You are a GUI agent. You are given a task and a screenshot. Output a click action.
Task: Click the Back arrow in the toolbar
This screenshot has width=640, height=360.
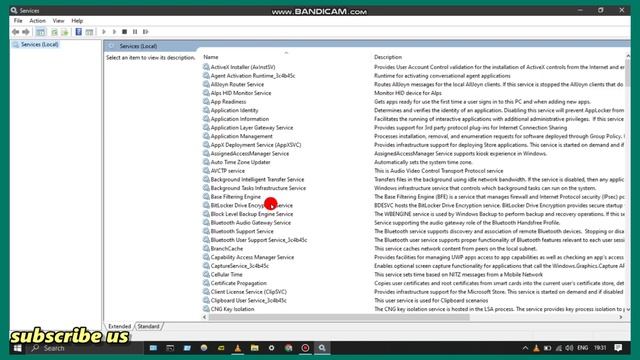pos(16,32)
